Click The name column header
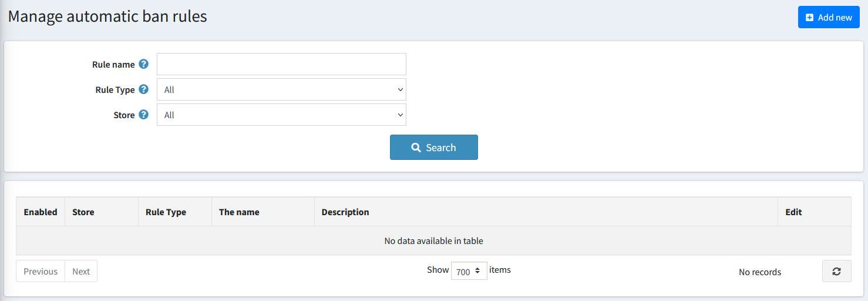 point(239,212)
